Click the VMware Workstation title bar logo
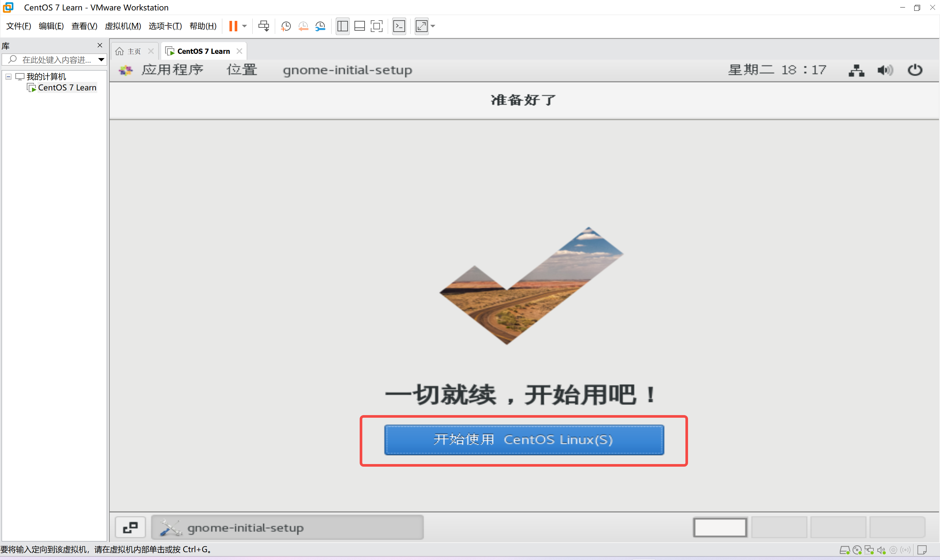The height and width of the screenshot is (560, 940). pos(8,7)
